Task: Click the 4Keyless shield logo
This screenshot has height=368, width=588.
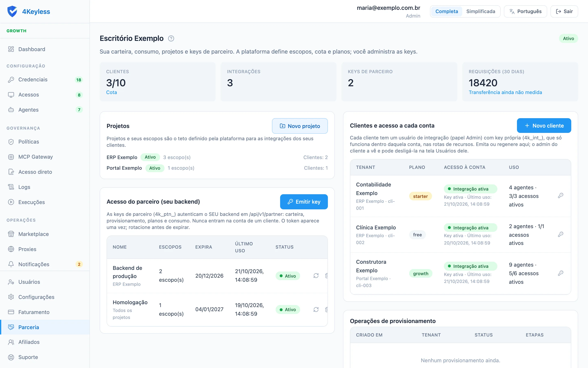Action: [x=12, y=11]
